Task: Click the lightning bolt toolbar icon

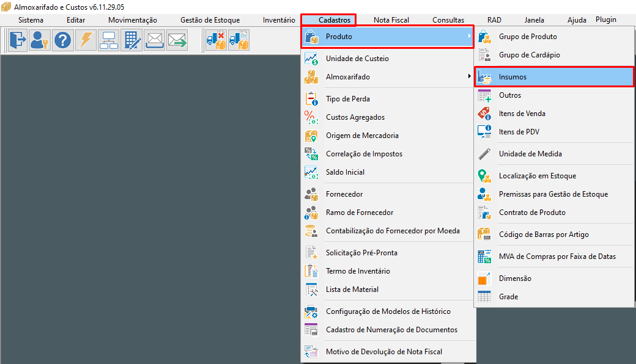Action: 86,40
